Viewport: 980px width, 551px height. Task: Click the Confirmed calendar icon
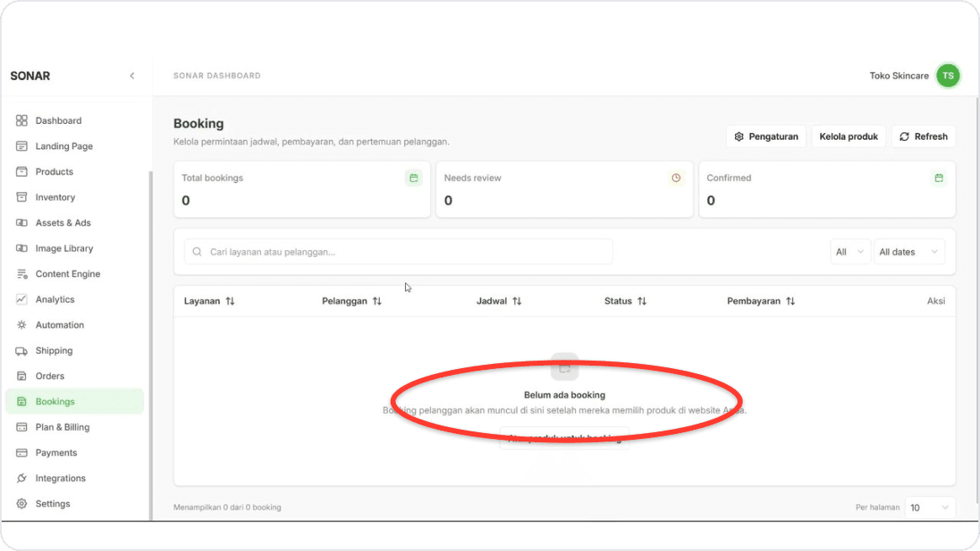point(939,179)
